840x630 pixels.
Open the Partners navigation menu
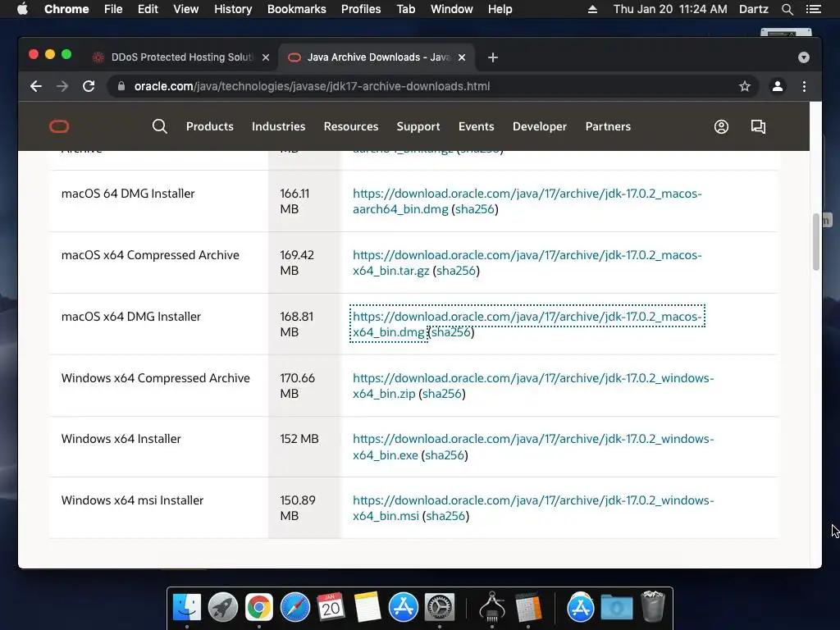coord(608,126)
